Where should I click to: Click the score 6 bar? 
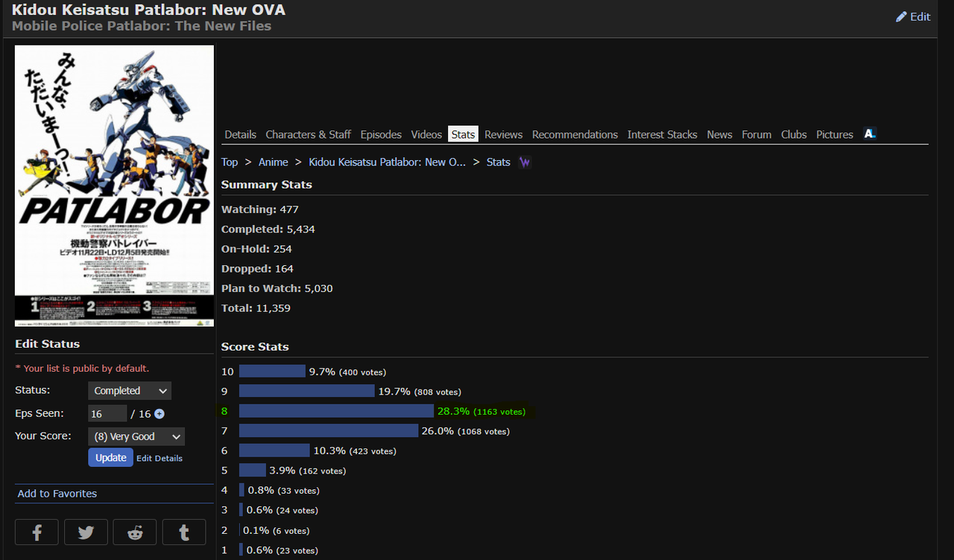tap(274, 451)
